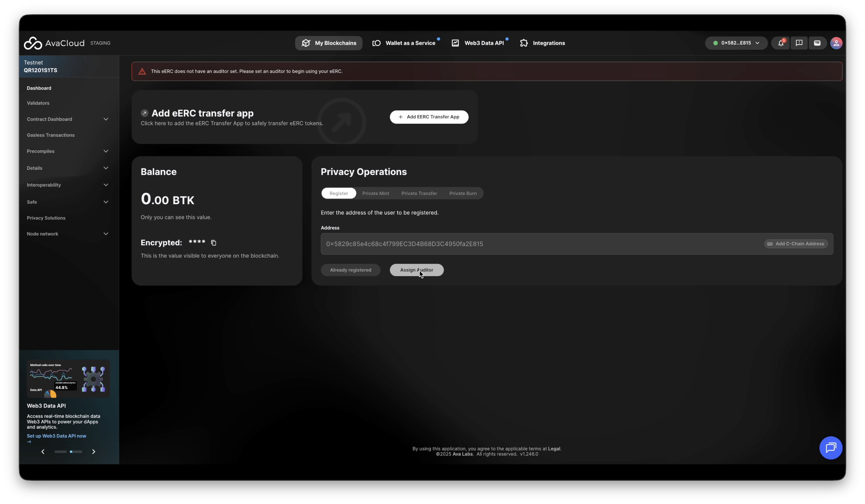
Task: Click the Add EERC Transfer App button
Action: click(429, 117)
